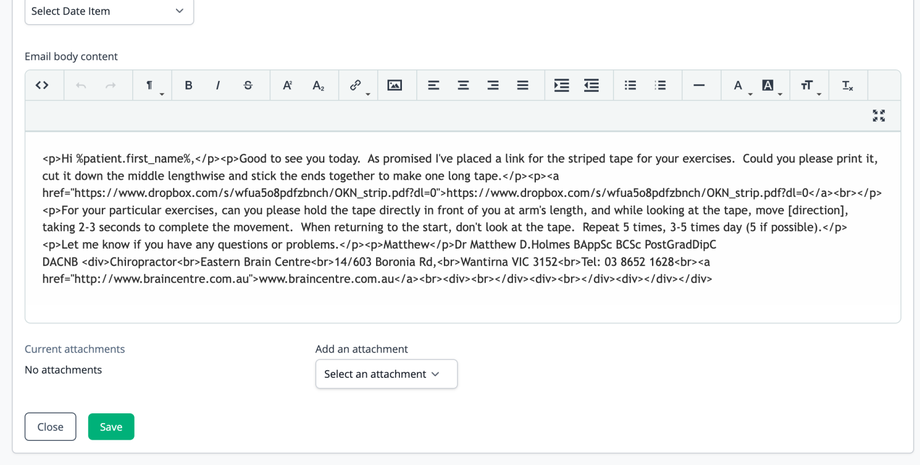Screen dimensions: 920x465
Task: Expand editor to fullscreen
Action: click(878, 116)
